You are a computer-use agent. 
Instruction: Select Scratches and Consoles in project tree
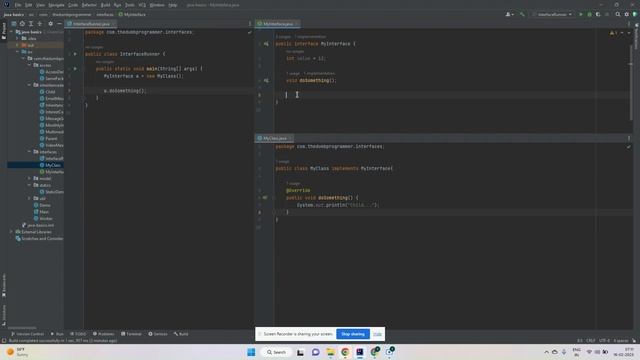click(x=39, y=238)
